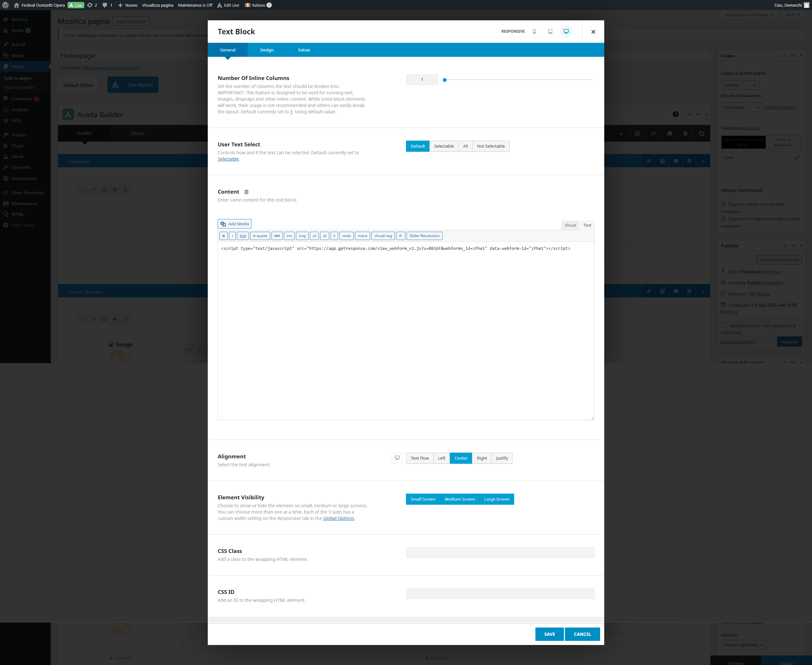
Task: Open the Extras tab
Action: tap(304, 50)
